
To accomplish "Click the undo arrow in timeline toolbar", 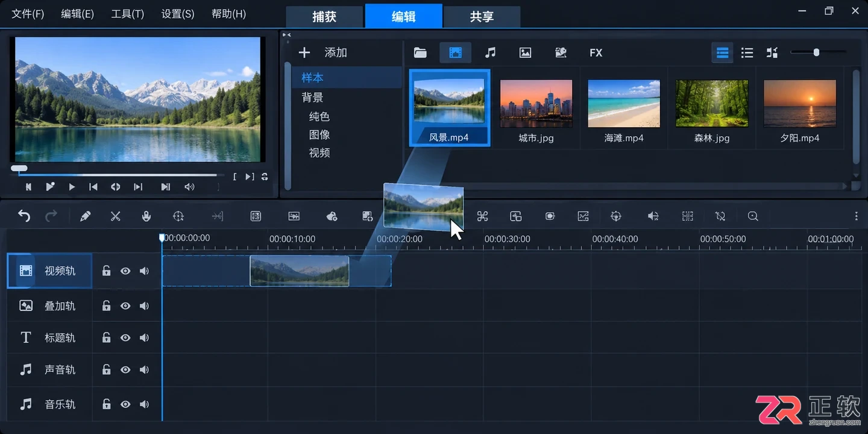I will (24, 216).
